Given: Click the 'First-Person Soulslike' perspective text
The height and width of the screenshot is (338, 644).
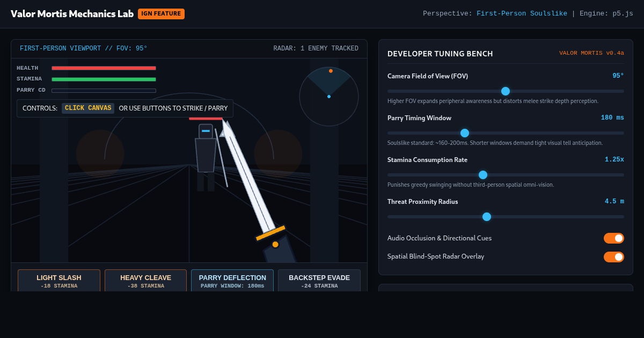Looking at the screenshot, I should [x=522, y=14].
